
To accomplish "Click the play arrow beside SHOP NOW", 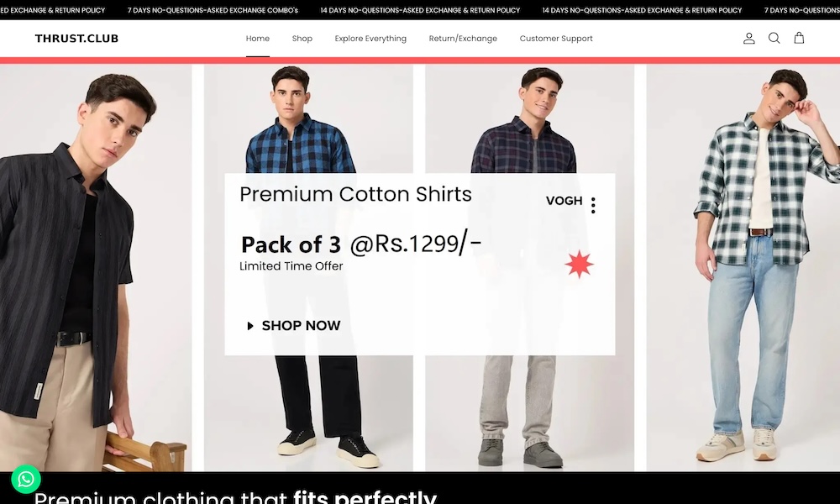I will point(250,326).
